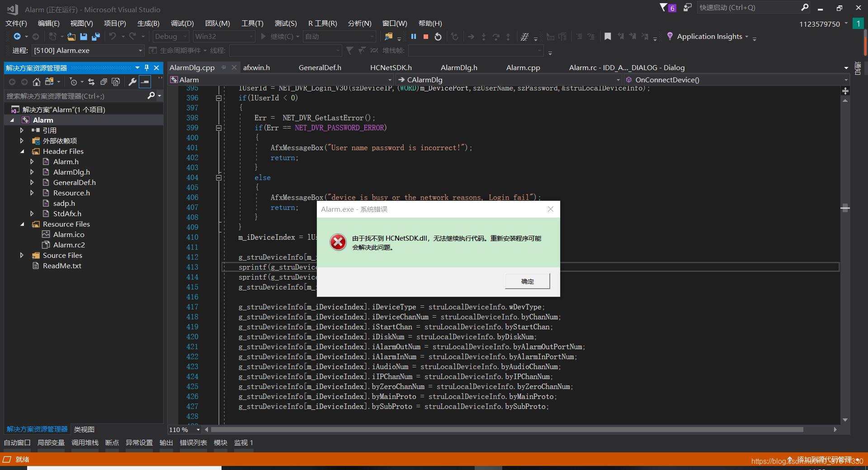Screen dimensions: 868x470
Task: Click the Application Insights button label
Action: 709,37
